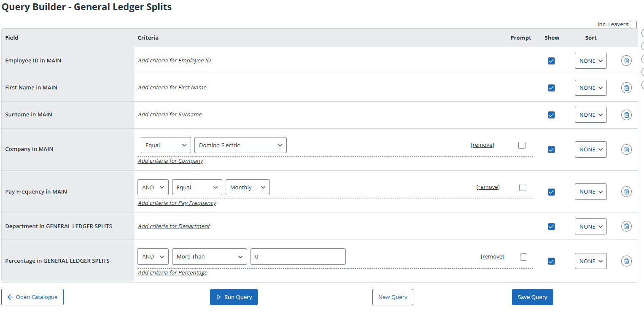Start a New Query
The width and height of the screenshot is (644, 315).
click(x=393, y=297)
